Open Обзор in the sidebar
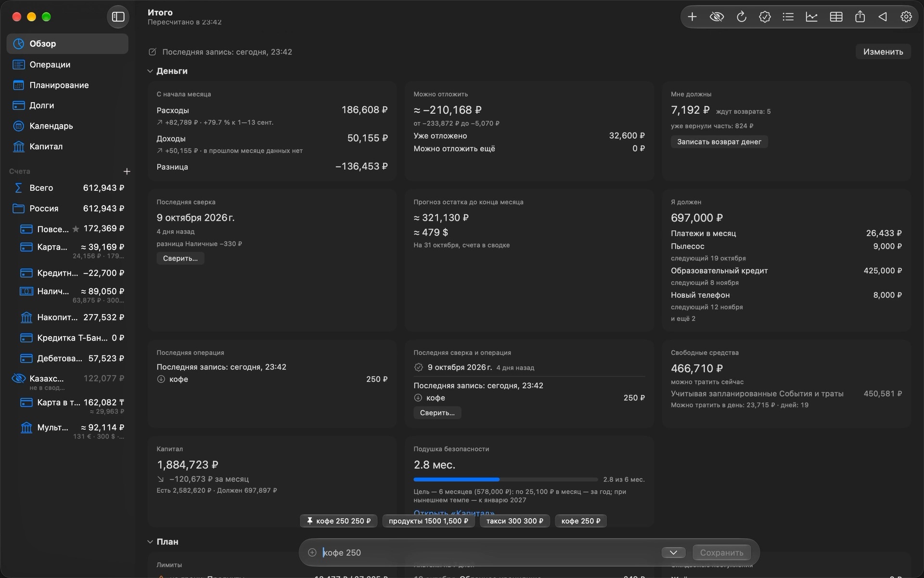 [67, 44]
